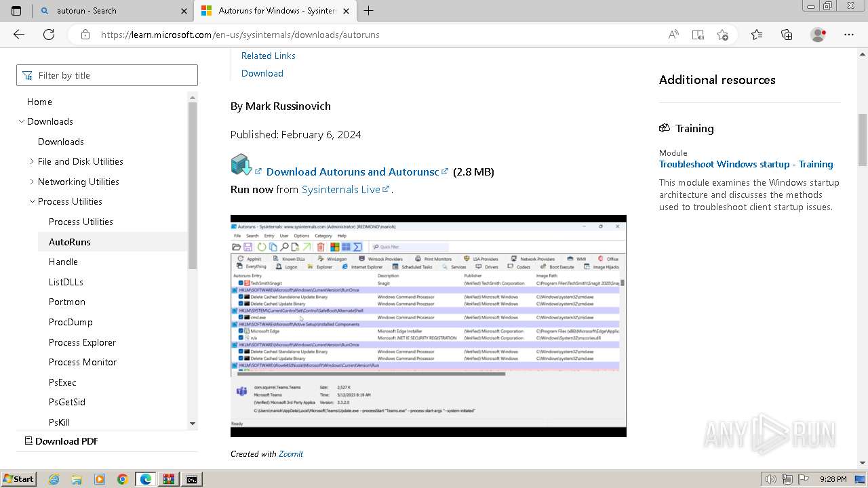Collapse the Process Utilities node

[32, 201]
